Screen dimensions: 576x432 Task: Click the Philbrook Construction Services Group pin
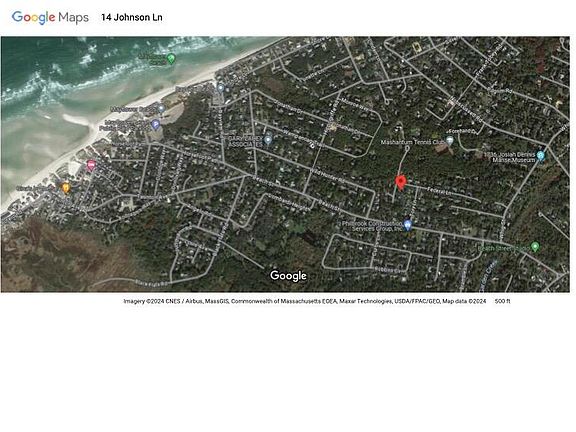click(407, 225)
